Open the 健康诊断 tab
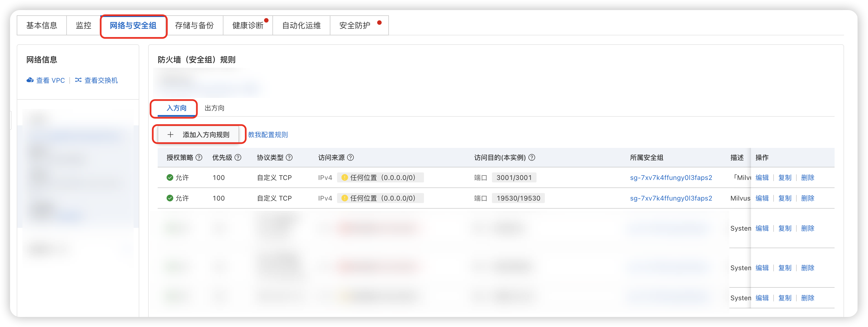This screenshot has width=868, height=327. point(248,25)
